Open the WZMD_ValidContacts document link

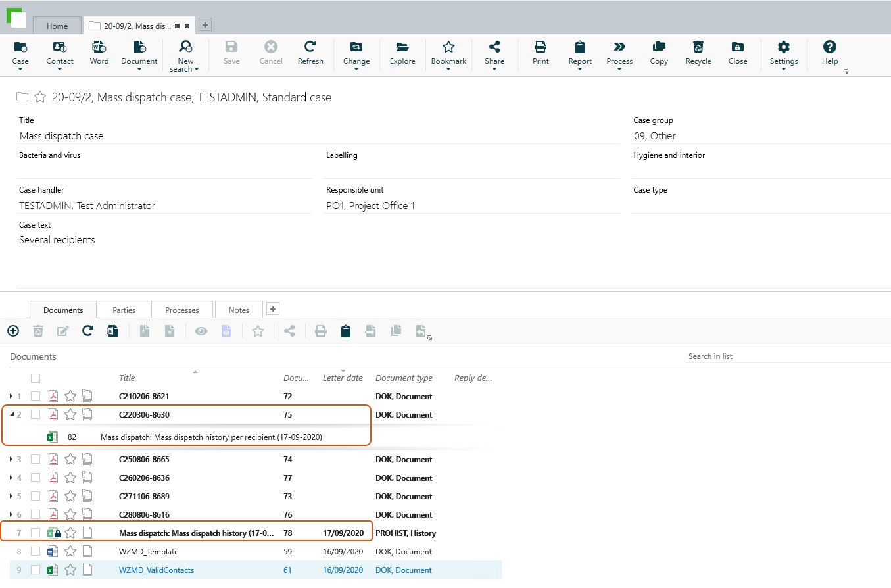pyautogui.click(x=157, y=570)
